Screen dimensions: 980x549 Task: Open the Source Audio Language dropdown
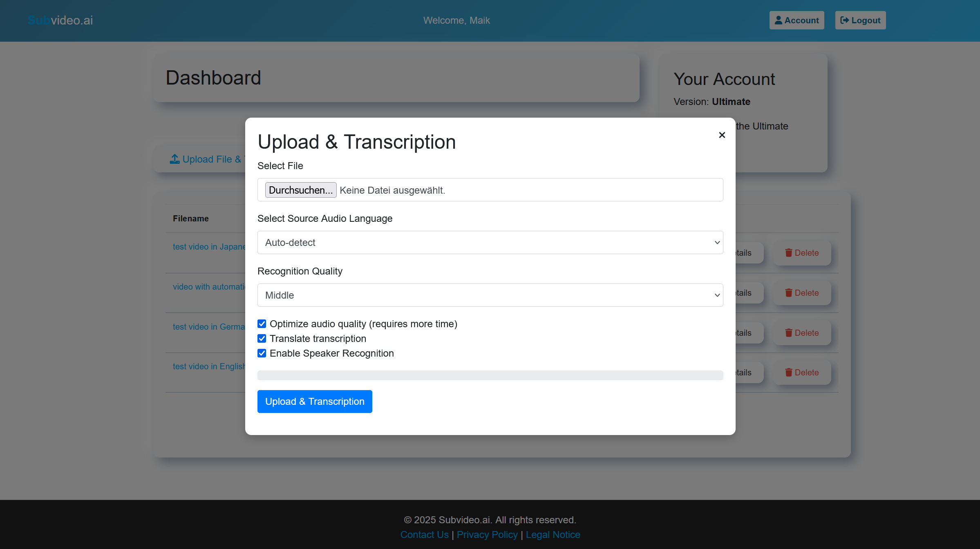coord(490,243)
